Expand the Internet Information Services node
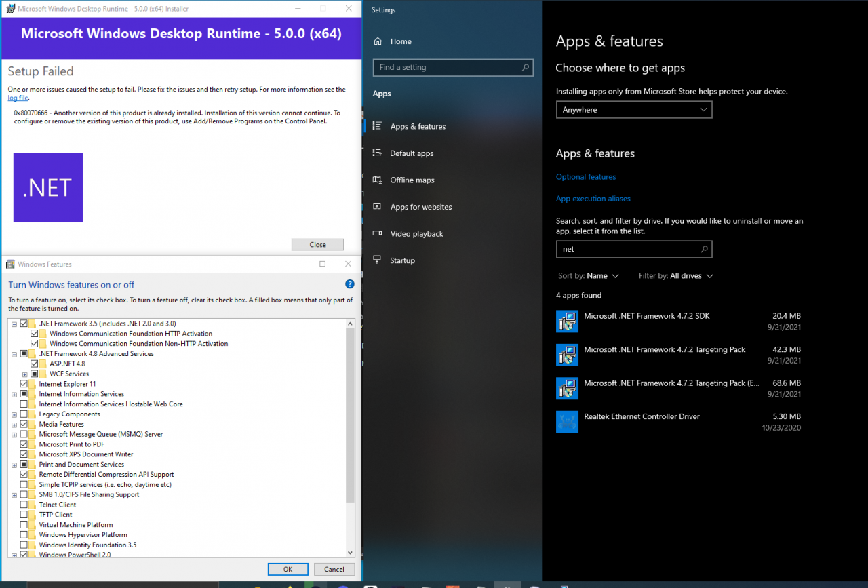This screenshot has width=868, height=588. pos(14,395)
